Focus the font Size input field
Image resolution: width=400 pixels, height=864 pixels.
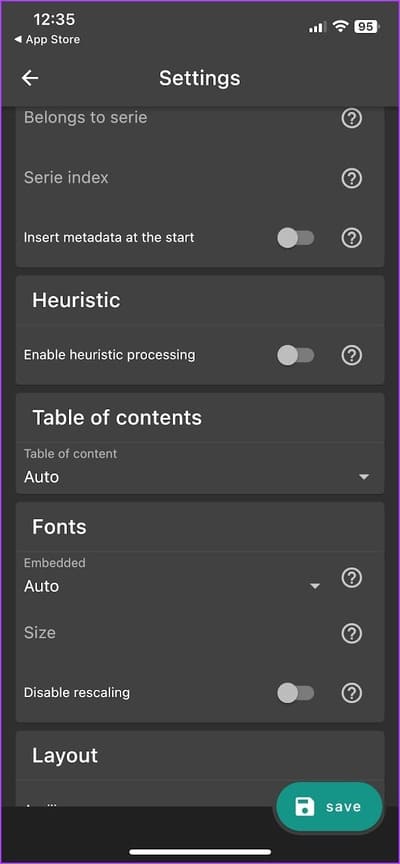[x=176, y=633]
